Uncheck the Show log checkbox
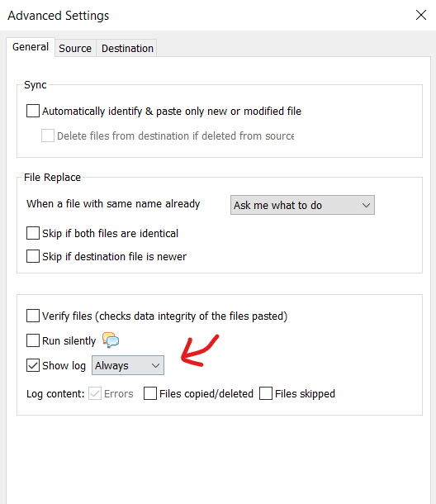The width and height of the screenshot is (436, 504). tap(33, 365)
